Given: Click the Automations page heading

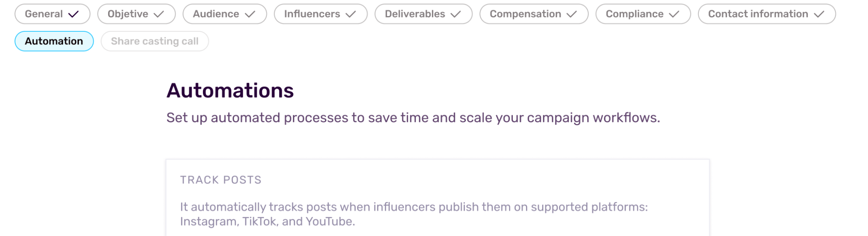Looking at the screenshot, I should tap(230, 91).
